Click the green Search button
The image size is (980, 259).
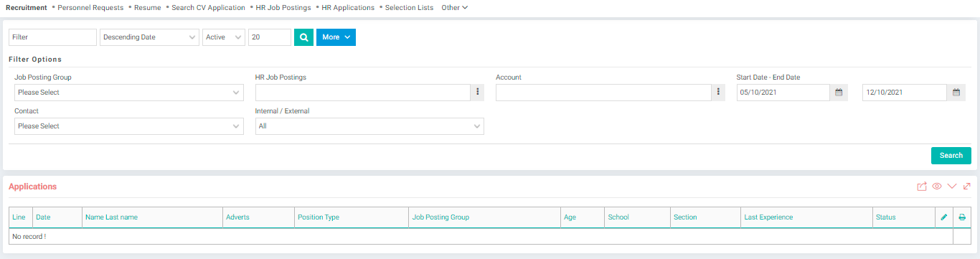951,156
